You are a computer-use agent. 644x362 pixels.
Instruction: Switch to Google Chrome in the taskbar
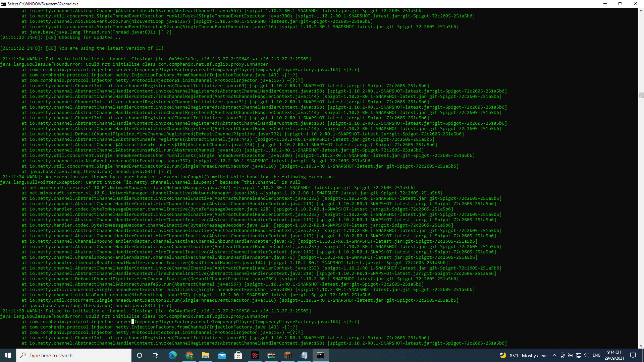(189, 355)
